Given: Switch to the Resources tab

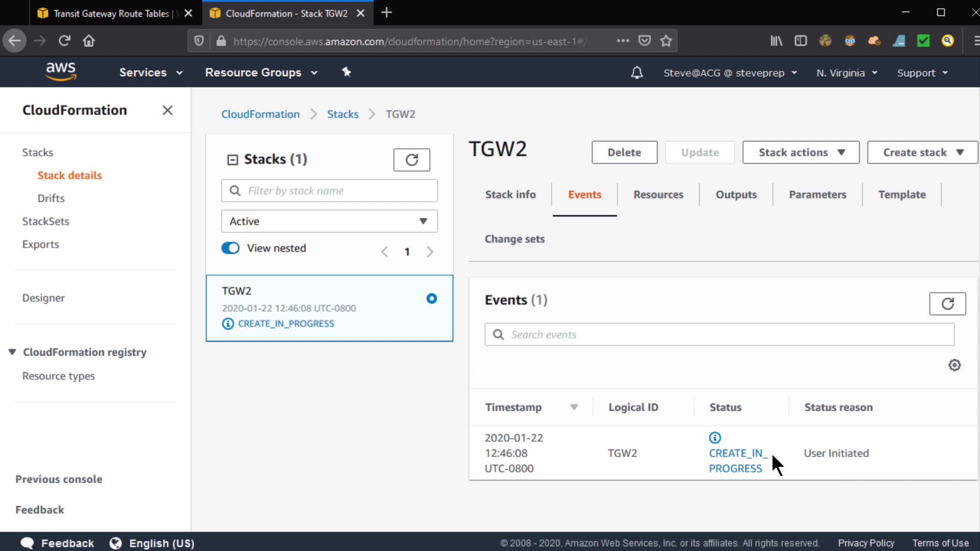Looking at the screenshot, I should tap(658, 195).
